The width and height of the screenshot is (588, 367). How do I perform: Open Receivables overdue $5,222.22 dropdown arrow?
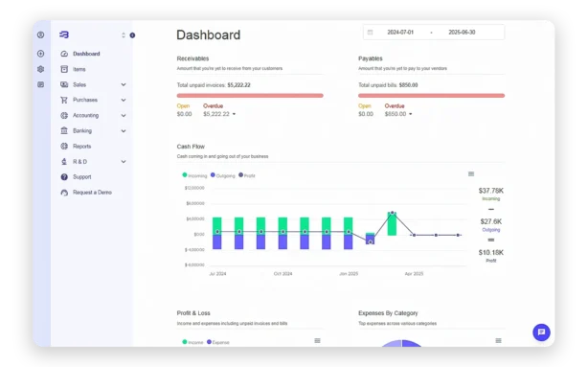[x=234, y=114]
